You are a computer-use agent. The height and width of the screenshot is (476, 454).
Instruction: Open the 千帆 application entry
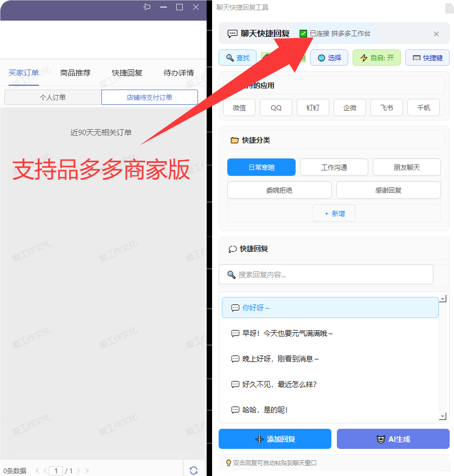tap(423, 107)
